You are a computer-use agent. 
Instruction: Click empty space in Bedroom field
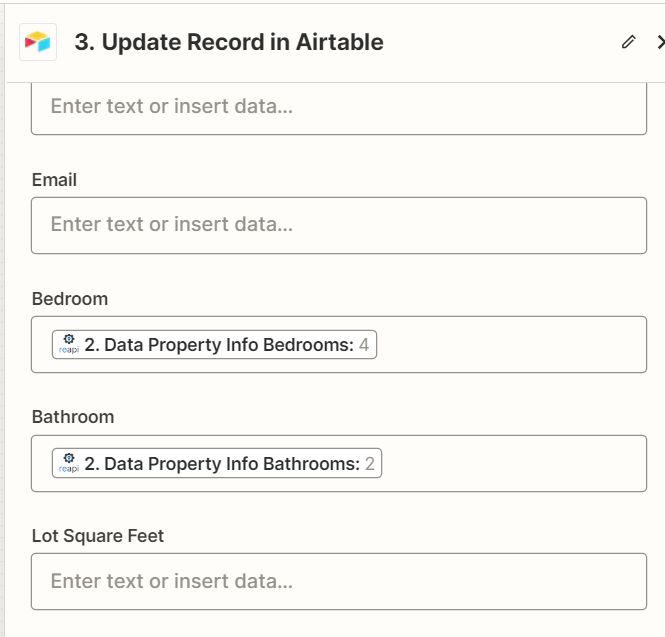[x=509, y=344]
